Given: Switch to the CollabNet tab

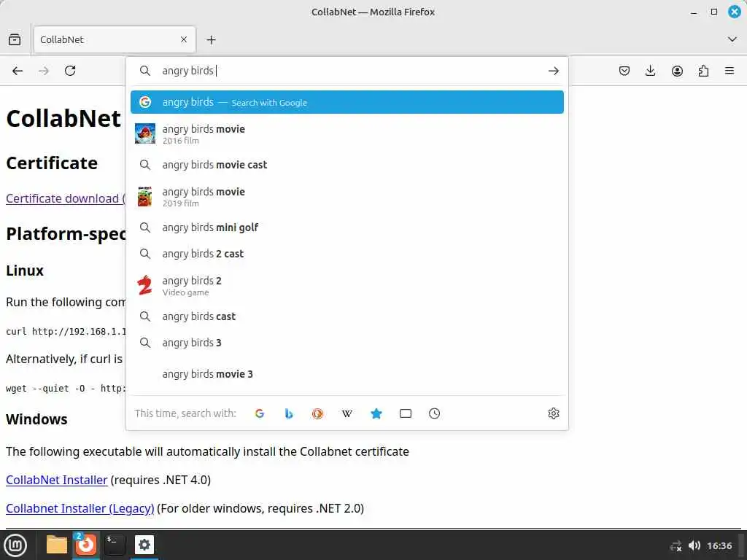Looking at the screenshot, I should 115,39.
